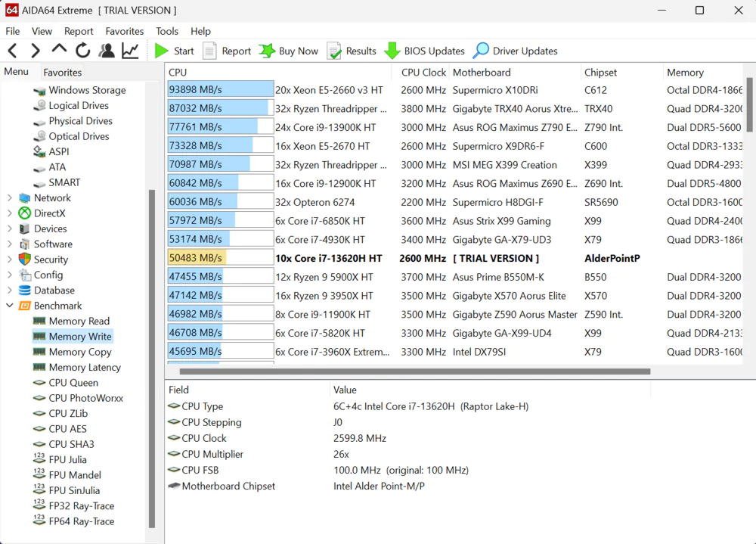The image size is (756, 544).
Task: Select 12x Ryzen 9 5900X HT row
Action: [454, 277]
